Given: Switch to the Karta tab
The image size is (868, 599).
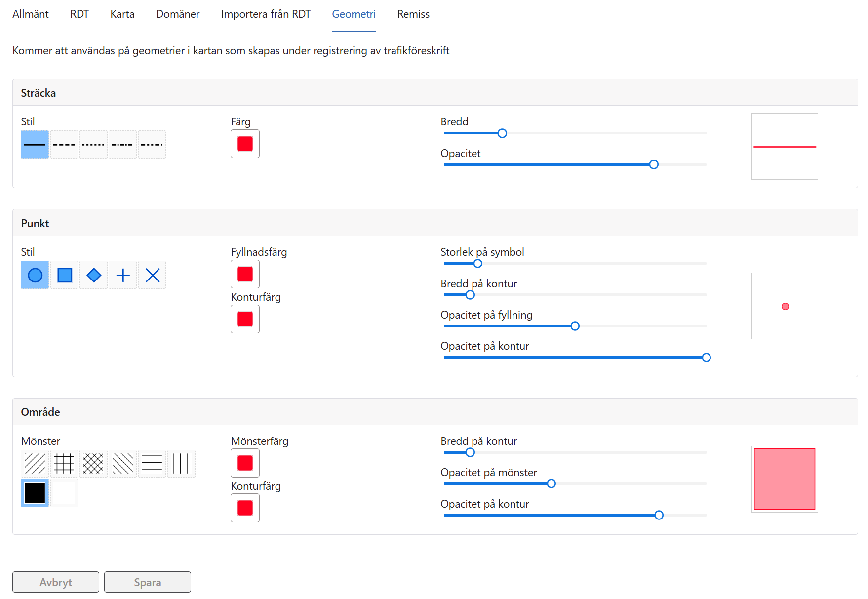Looking at the screenshot, I should point(122,14).
